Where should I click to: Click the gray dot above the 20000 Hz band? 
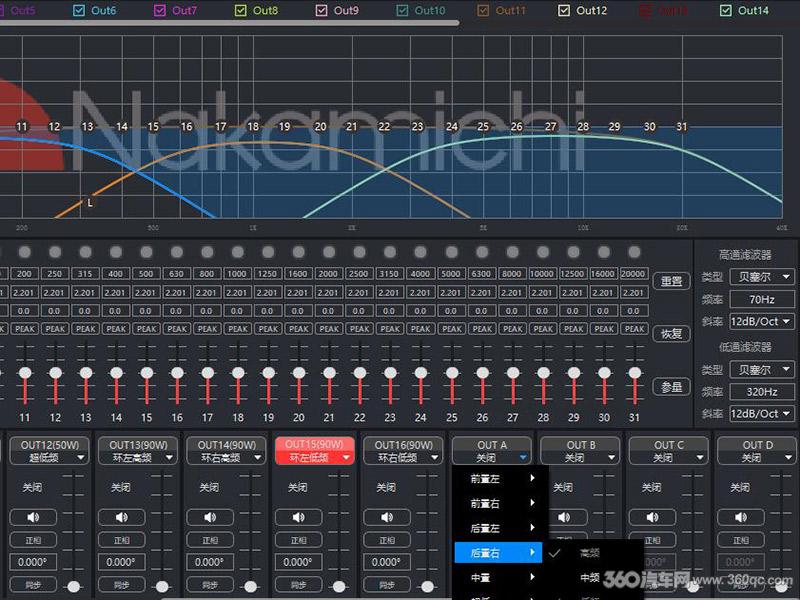[634, 252]
